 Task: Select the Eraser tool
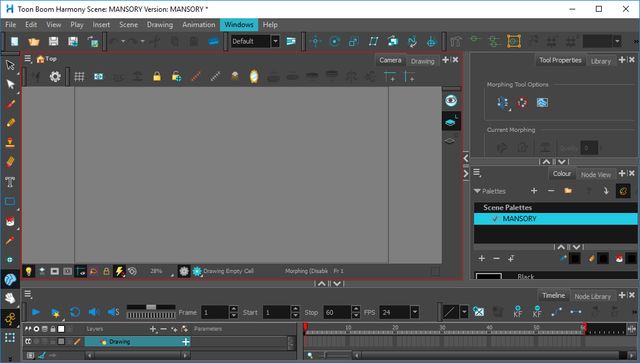(10, 162)
